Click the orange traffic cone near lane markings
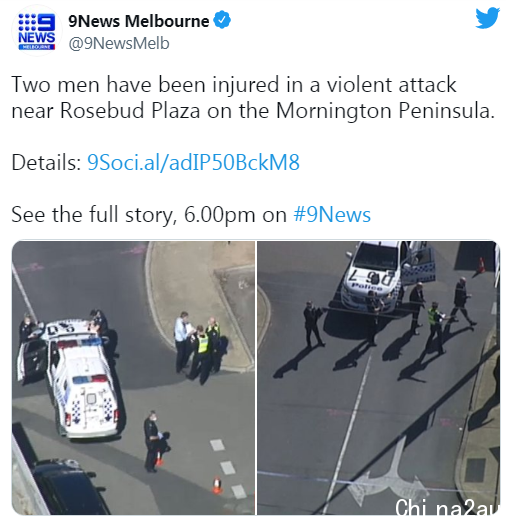The image size is (506, 521). pos(217,484)
